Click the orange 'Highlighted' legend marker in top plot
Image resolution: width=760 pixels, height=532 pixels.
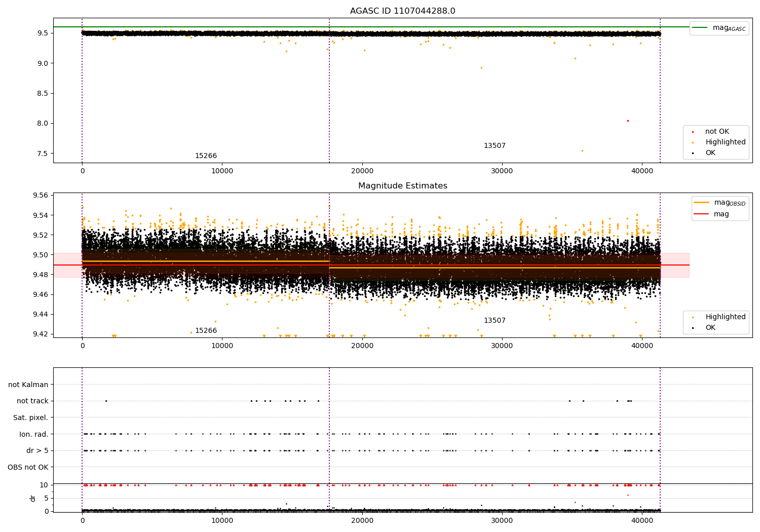693,142
